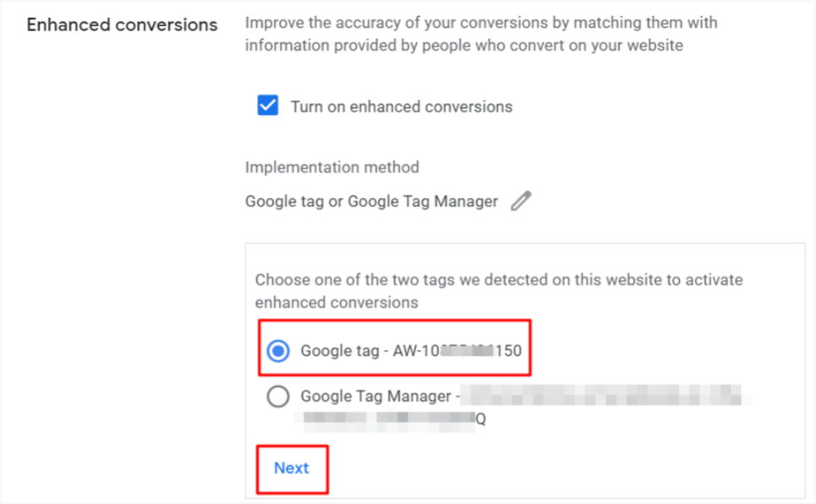Viewport: 816px width, 504px height.
Task: Select the Google tag radio button
Action: (278, 351)
